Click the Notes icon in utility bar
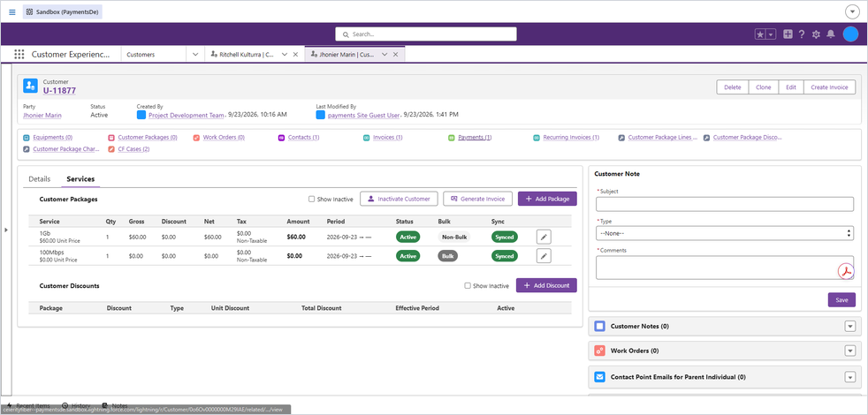868x415 pixels. pos(105,405)
